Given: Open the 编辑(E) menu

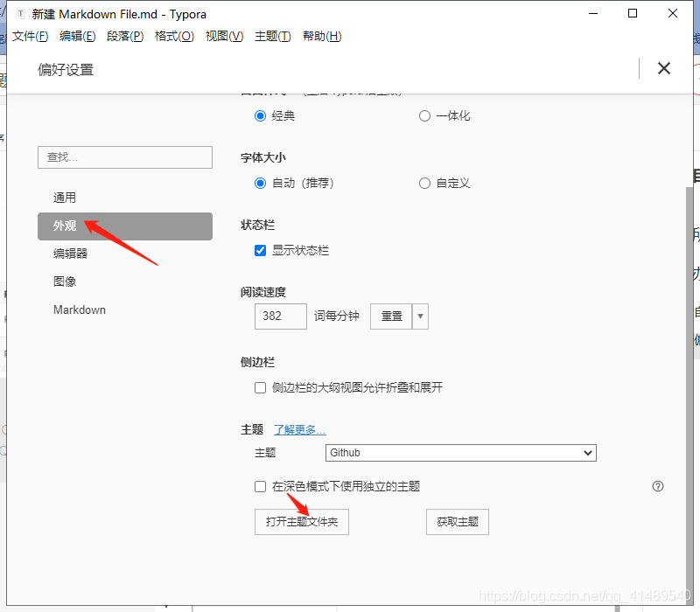Looking at the screenshot, I should 77,36.
